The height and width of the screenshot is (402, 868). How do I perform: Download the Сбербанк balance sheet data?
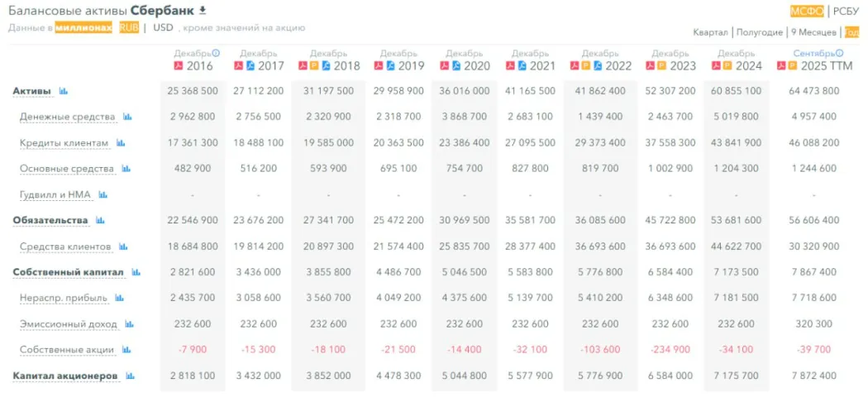pyautogui.click(x=203, y=10)
